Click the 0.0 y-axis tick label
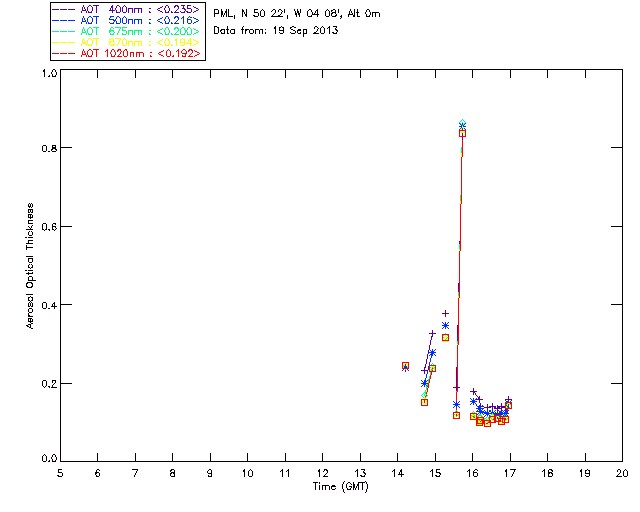 pos(49,459)
